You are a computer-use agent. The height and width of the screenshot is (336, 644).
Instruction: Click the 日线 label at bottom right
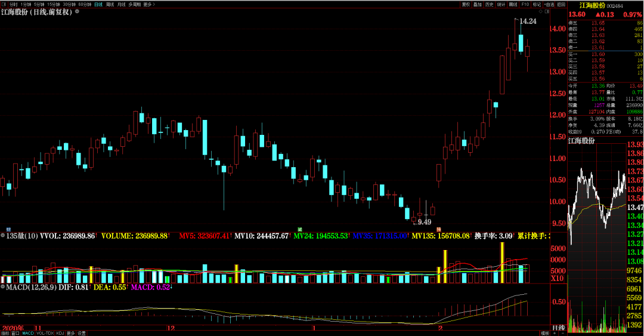[x=558, y=328]
